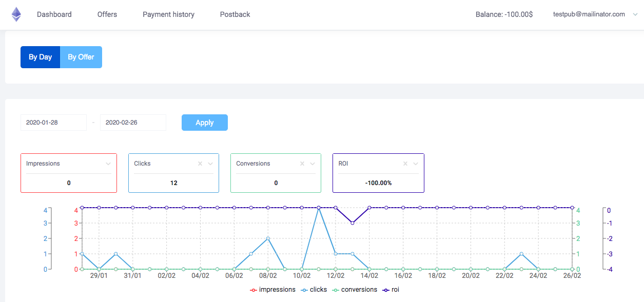Expand the Impressions metric dropdown

108,164
